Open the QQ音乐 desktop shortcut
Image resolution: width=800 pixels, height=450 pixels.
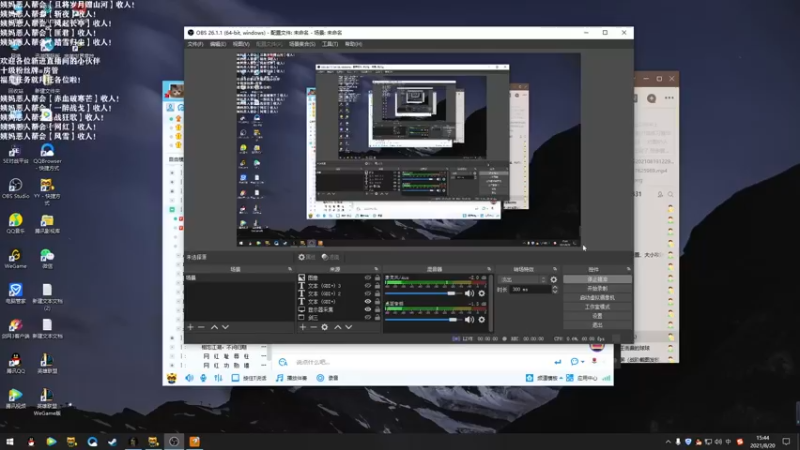pos(15,223)
